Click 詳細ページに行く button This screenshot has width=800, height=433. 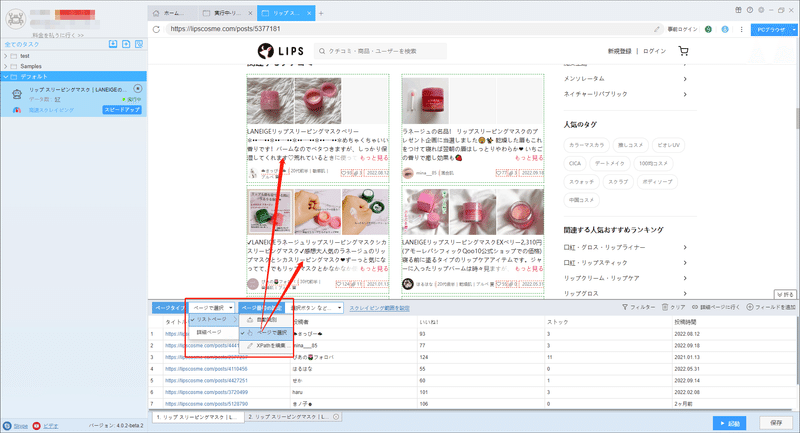point(716,307)
